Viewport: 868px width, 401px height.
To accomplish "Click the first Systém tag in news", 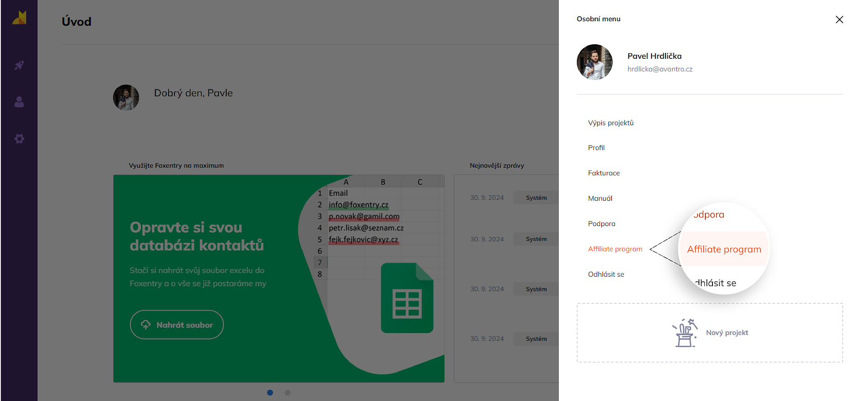I will 536,198.
